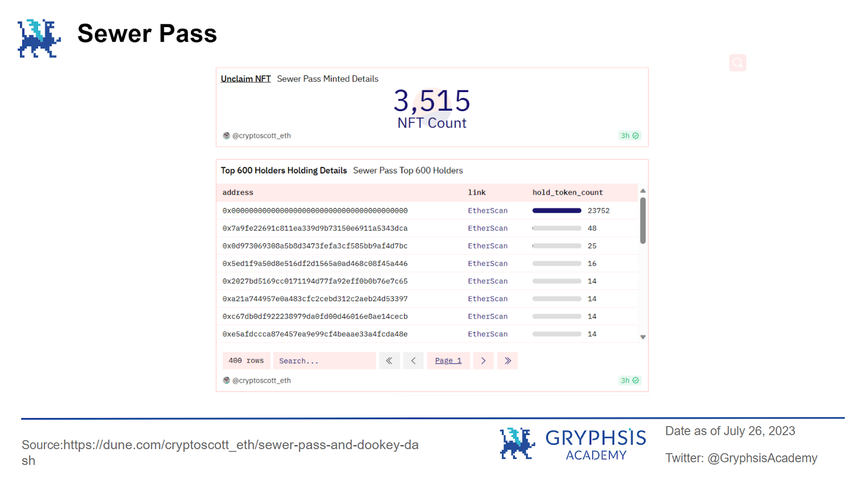
Task: Click the table vertical scrollbar thumb
Action: [x=643, y=220]
